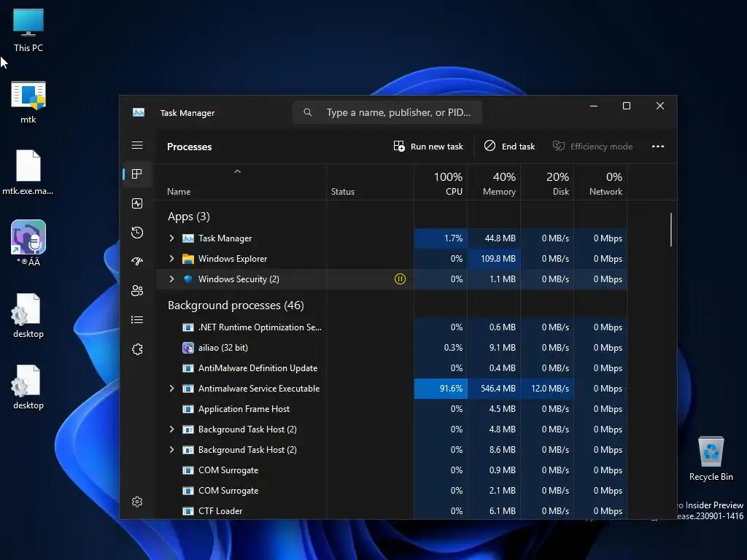This screenshot has height=560, width=747.
Task: Close the Task Manager window
Action: pos(659,106)
